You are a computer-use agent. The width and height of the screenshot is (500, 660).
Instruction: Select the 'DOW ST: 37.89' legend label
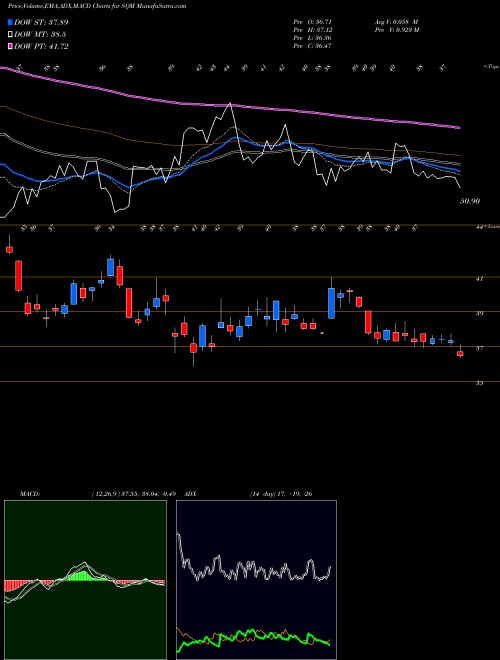41,22
